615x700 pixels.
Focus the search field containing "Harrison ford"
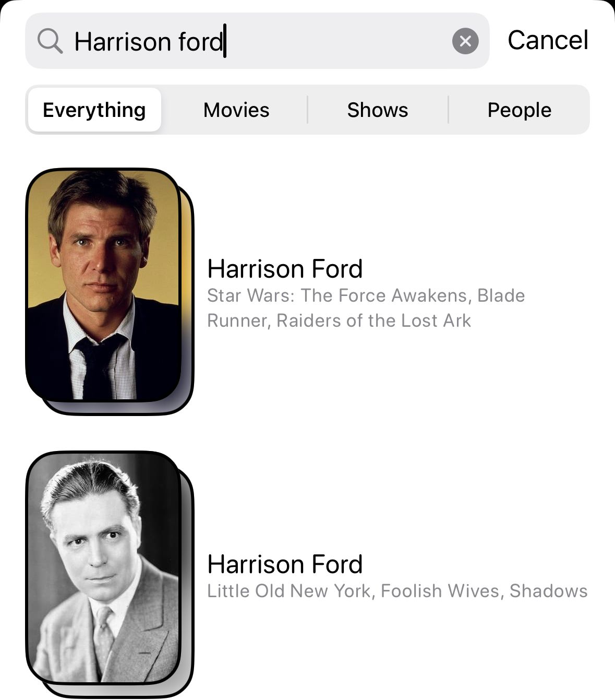(x=257, y=41)
